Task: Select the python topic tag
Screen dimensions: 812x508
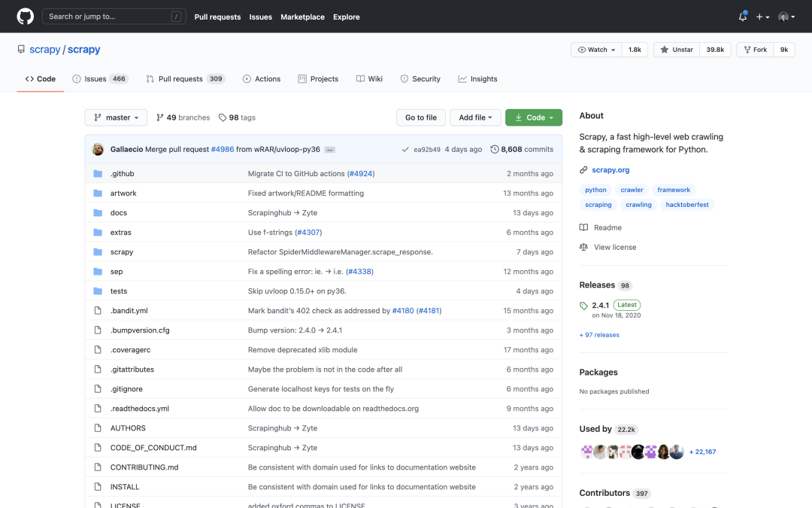Action: 595,190
